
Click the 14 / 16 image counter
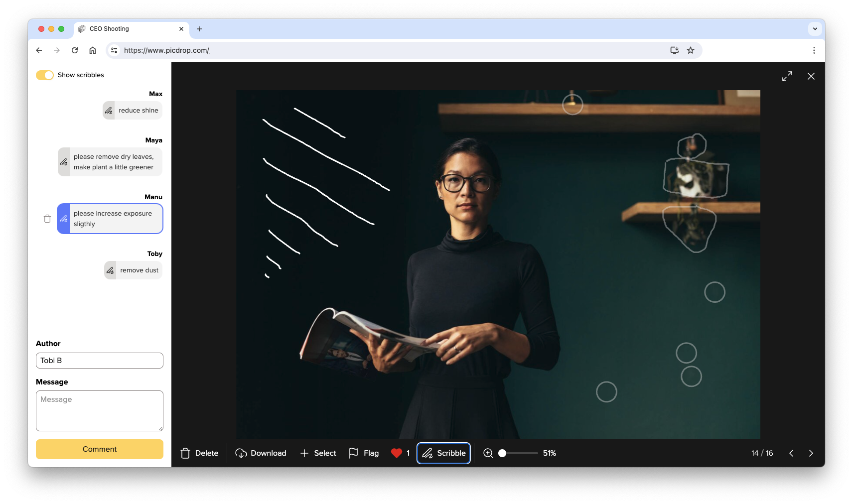click(762, 453)
